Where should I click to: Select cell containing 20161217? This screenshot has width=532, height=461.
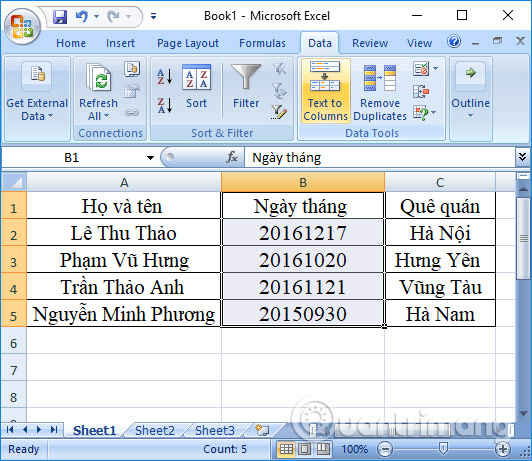[x=303, y=232]
